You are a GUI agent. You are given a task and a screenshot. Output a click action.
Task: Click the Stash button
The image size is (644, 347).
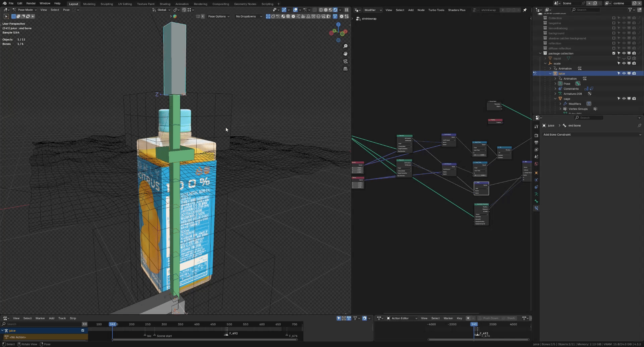[x=508, y=318]
